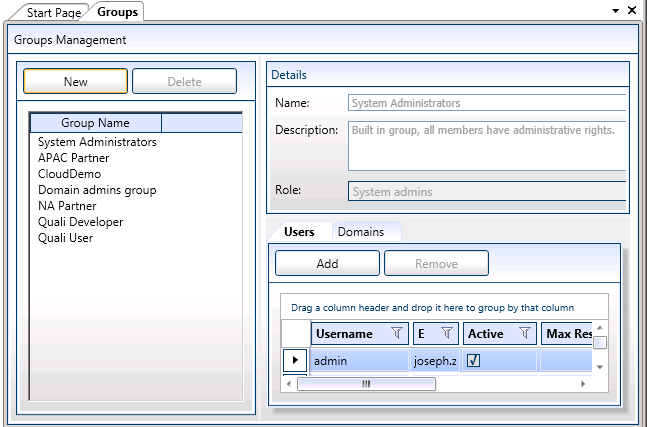The width and height of the screenshot is (647, 427).
Task: Select the APAC Partner group
Action: click(x=74, y=158)
